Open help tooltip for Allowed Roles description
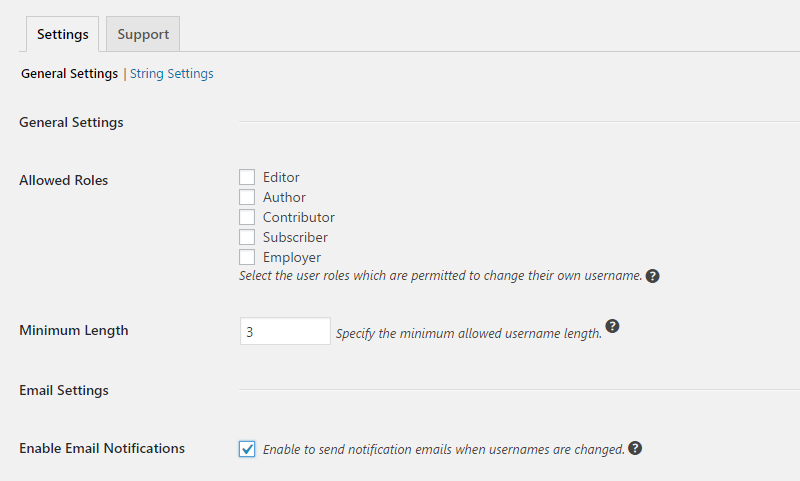800x481 pixels. [x=652, y=276]
